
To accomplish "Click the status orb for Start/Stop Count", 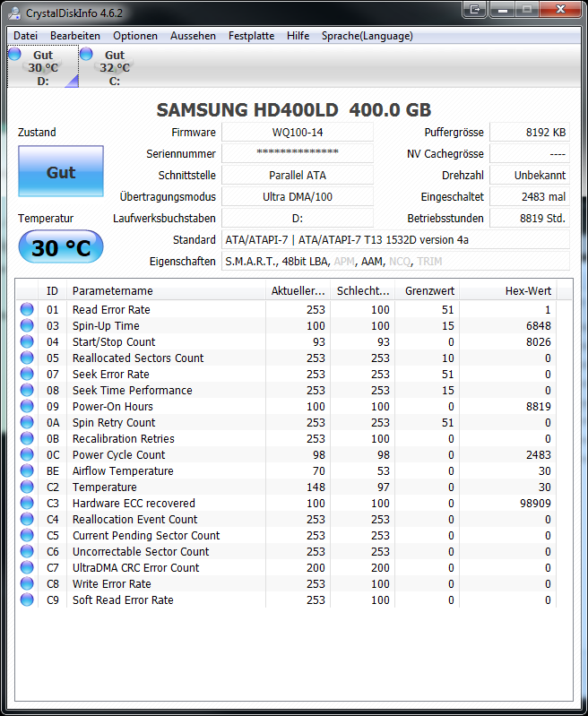I will point(27,341).
